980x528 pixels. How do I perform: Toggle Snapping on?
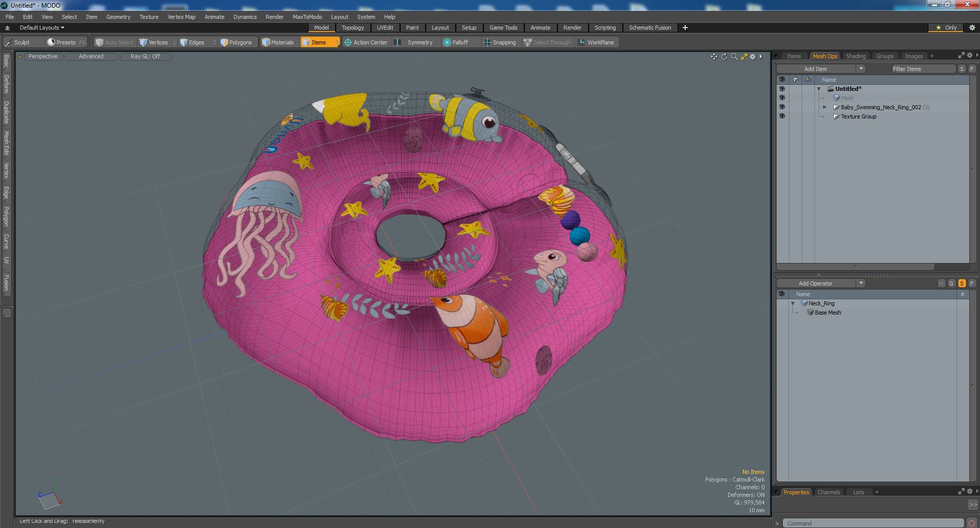(x=500, y=42)
